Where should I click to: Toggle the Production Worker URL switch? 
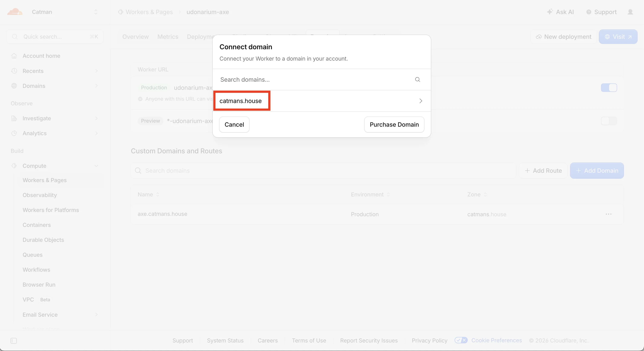pyautogui.click(x=609, y=88)
